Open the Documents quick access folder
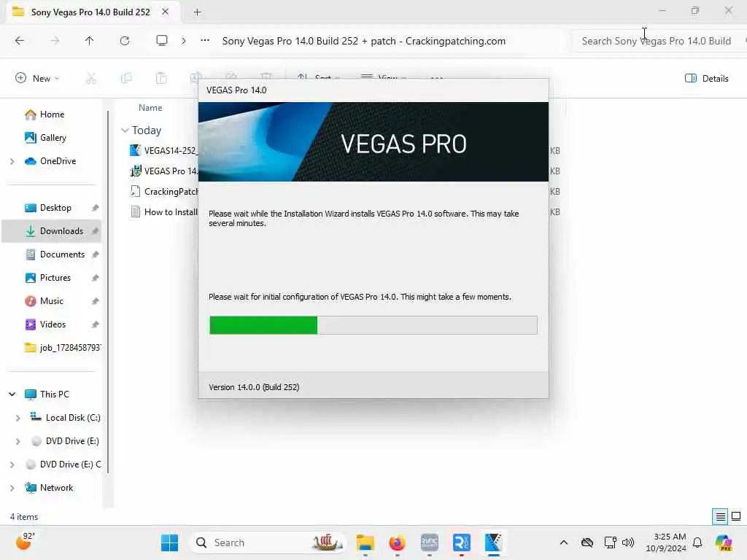The width and height of the screenshot is (747, 560). coord(62,254)
